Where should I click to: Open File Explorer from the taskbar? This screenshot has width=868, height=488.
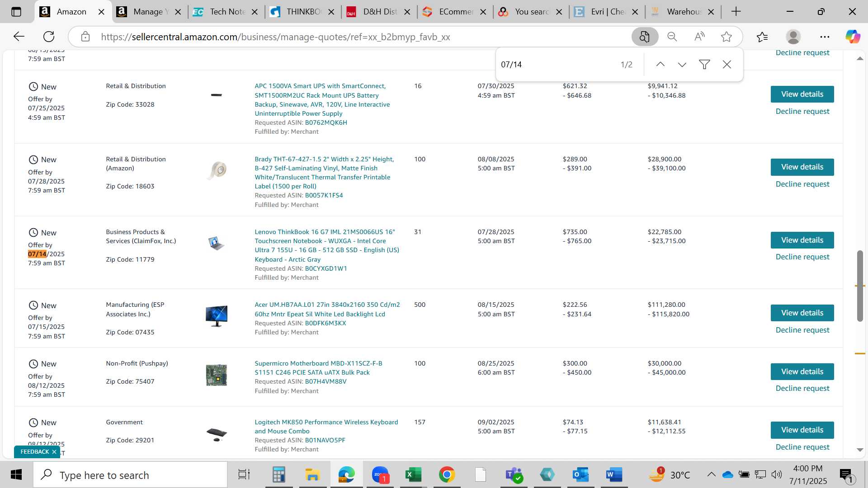[x=312, y=475]
